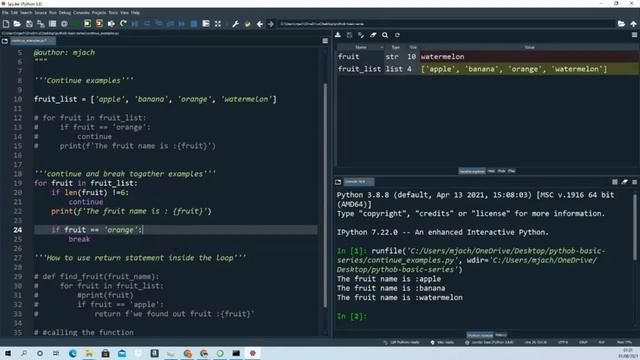Open the Help menu
Screen dimensions: 640x360
135,13
